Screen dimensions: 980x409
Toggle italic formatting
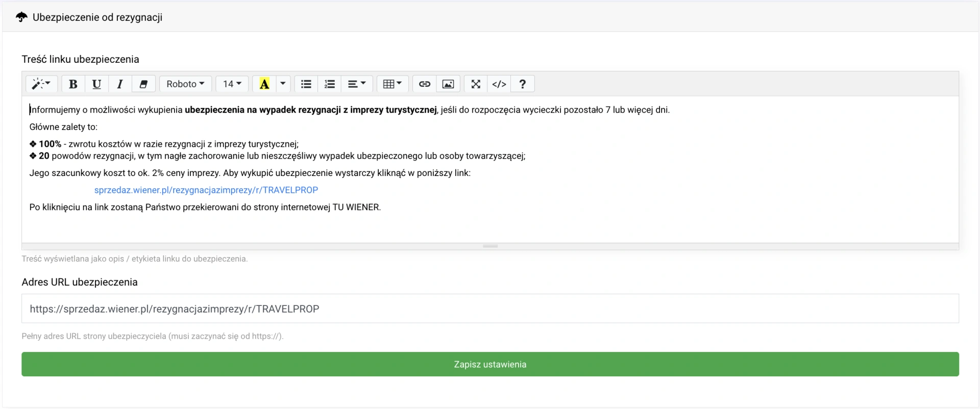(120, 84)
